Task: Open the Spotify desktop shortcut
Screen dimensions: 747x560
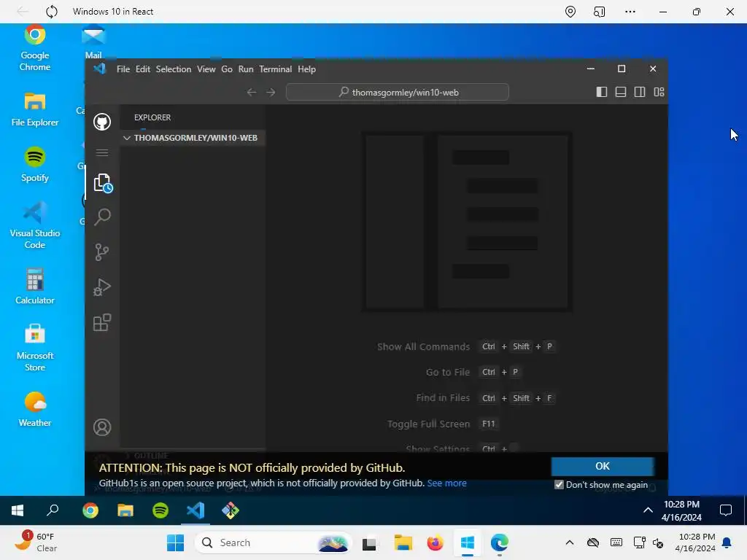Action: pos(35,165)
